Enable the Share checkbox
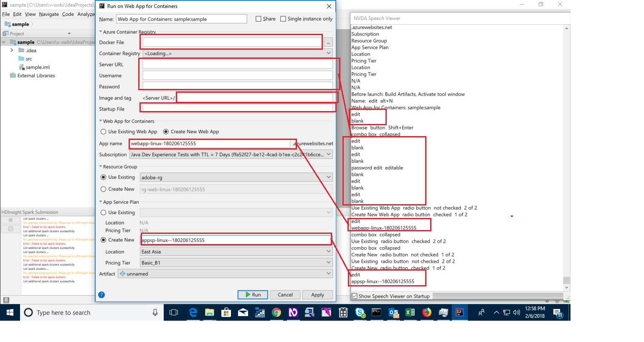This screenshot has width=644, height=342. [258, 19]
